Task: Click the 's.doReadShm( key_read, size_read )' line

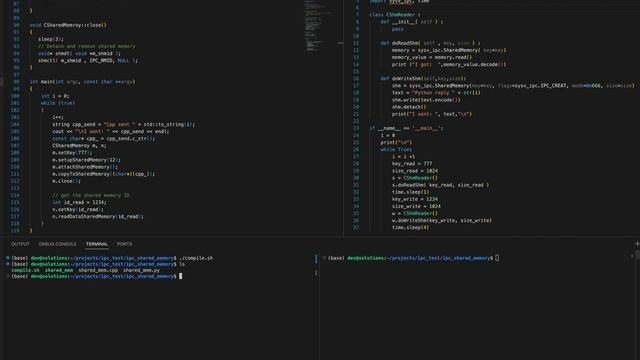Action: 440,185
